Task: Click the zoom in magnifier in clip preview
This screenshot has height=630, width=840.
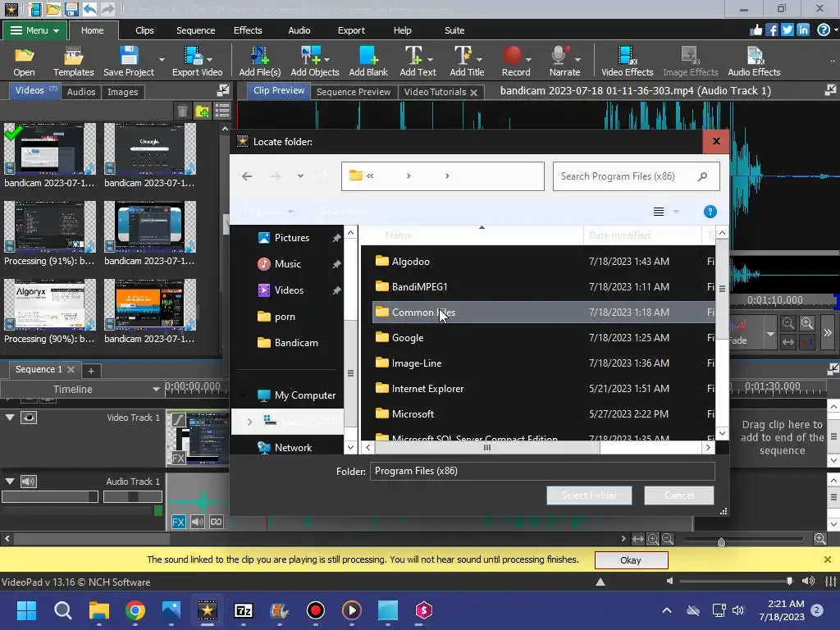Action: tap(807, 323)
